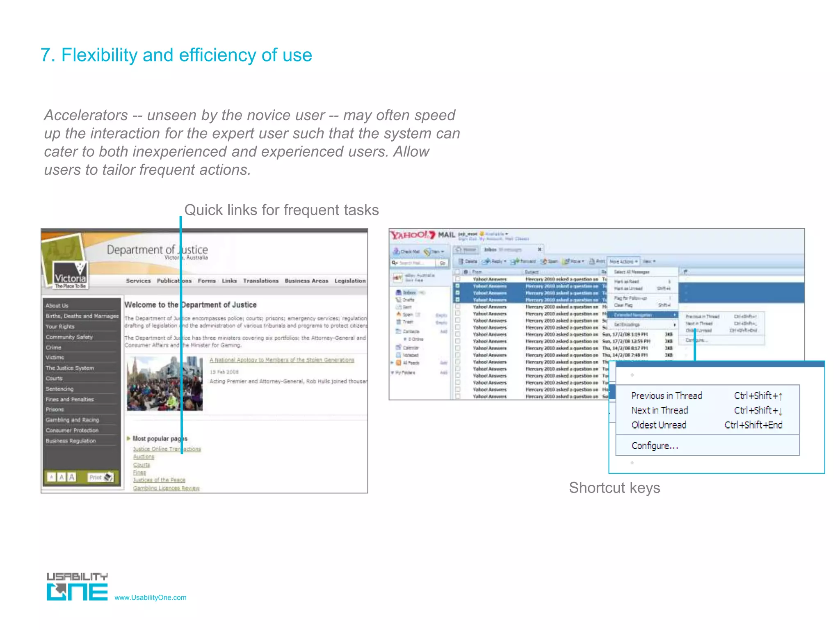This screenshot has width=840, height=630.
Task: Click the Print icon in Yahoo Mail toolbar
Action: click(592, 261)
